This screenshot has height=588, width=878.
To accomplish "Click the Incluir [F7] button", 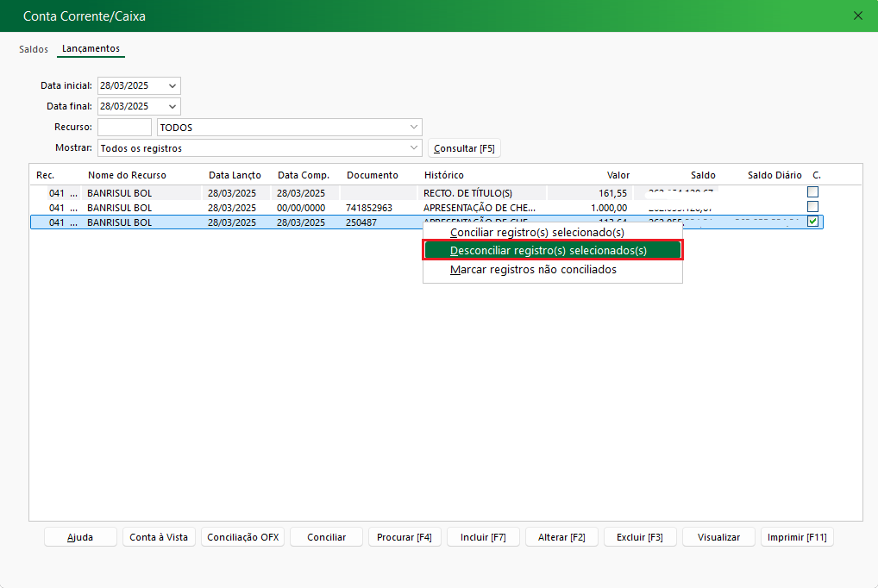I will pyautogui.click(x=483, y=537).
